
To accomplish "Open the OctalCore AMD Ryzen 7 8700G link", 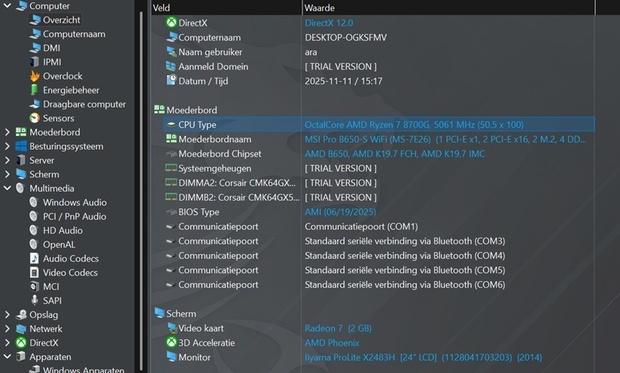I will [x=414, y=125].
